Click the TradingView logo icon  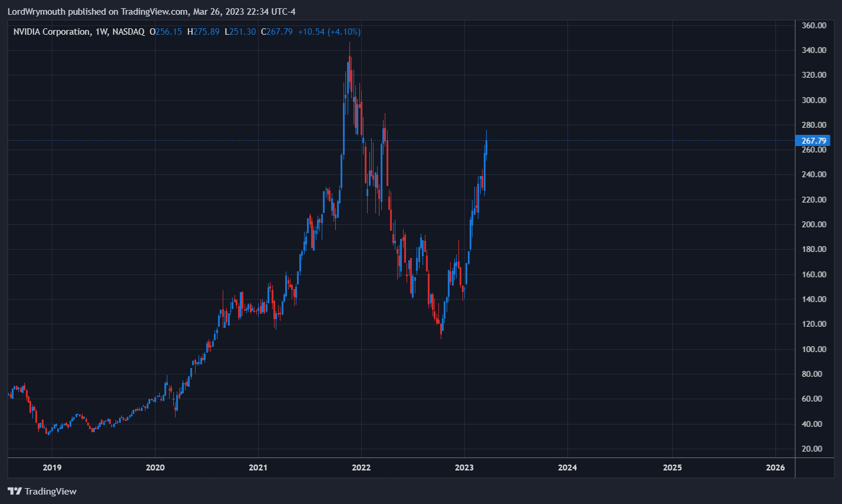[x=15, y=491]
